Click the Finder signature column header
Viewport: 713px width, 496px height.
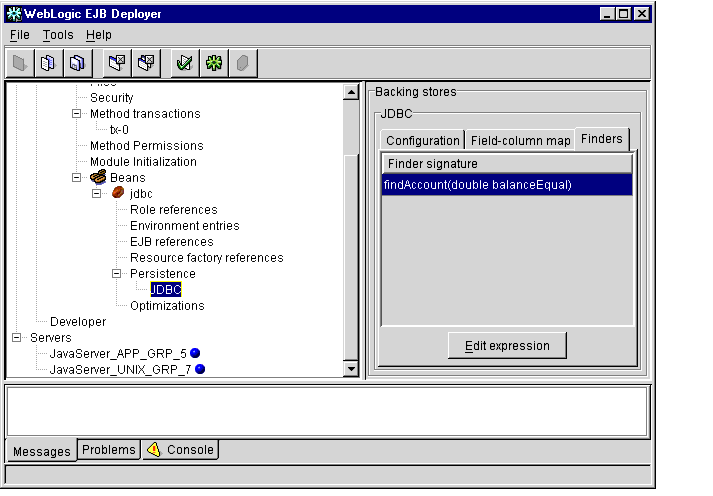[x=507, y=164]
